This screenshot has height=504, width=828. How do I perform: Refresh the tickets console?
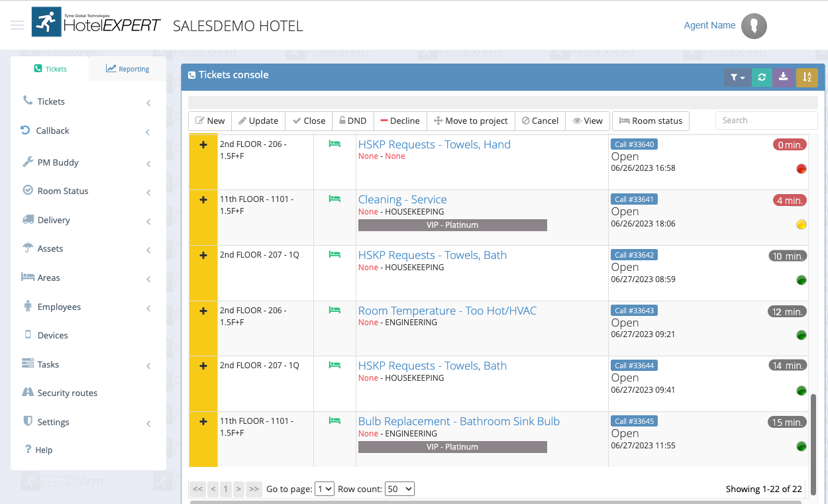coord(761,77)
